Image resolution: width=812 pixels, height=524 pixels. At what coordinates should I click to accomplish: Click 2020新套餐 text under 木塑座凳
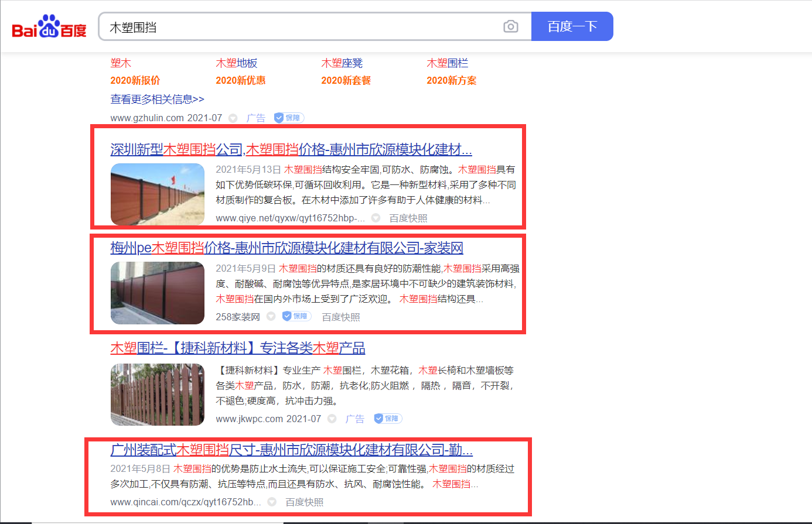click(346, 81)
